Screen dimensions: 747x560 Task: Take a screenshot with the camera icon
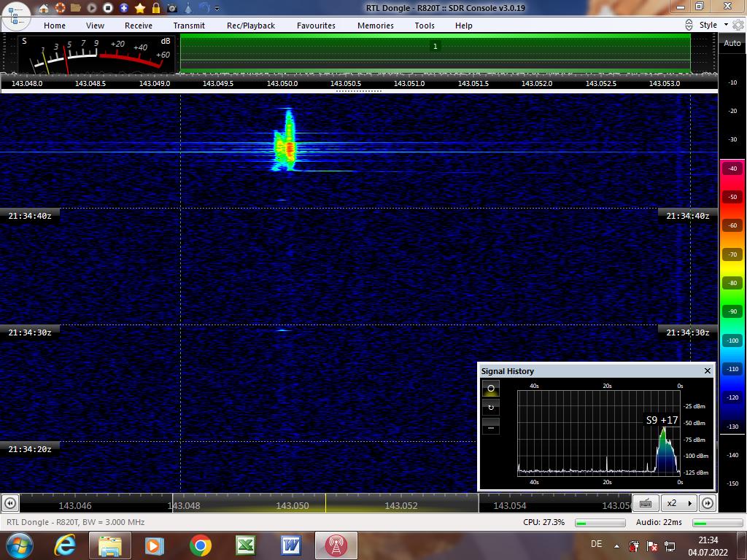tap(172, 7)
